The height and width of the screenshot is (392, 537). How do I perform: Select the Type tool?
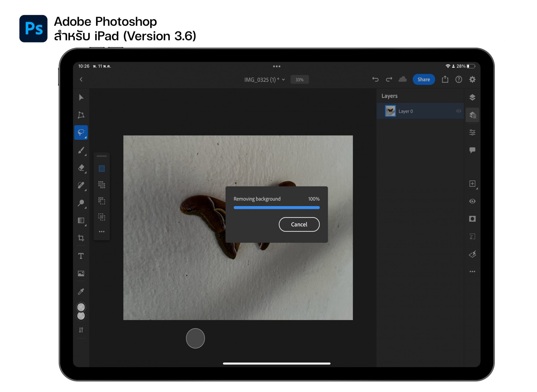tap(81, 256)
